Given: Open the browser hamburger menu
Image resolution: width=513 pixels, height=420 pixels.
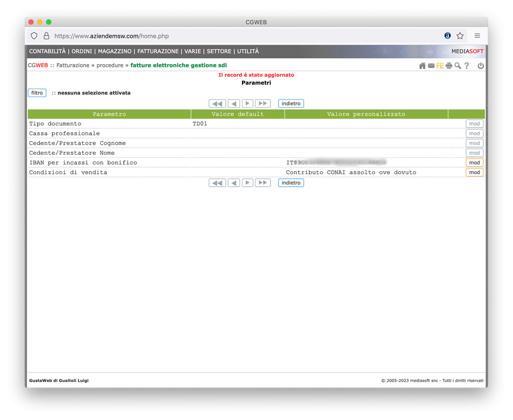Looking at the screenshot, I should [x=477, y=36].
